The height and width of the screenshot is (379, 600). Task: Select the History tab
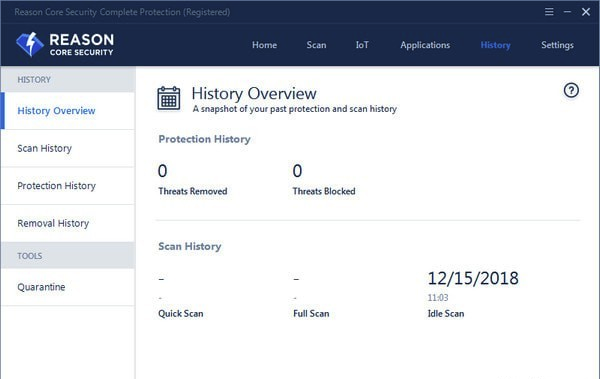tap(496, 45)
